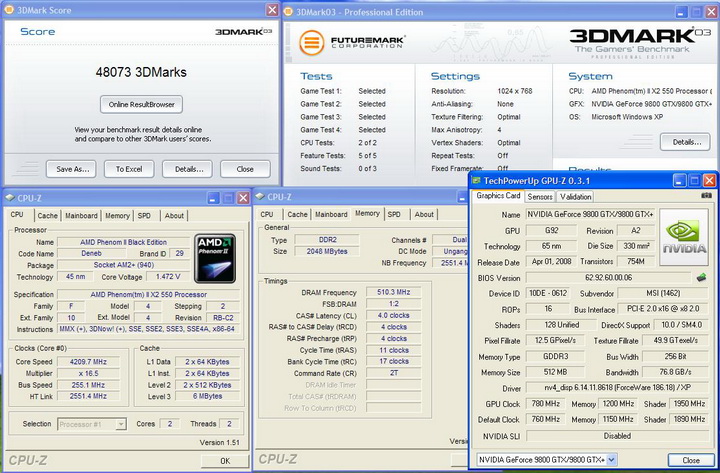Click the Bandwidth 76.8 GB/s field
Image resolution: width=720 pixels, height=473 pixels.
[675, 372]
